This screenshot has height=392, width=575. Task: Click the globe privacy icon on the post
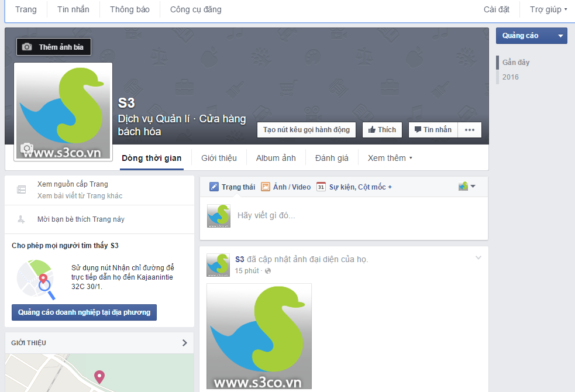pos(268,271)
